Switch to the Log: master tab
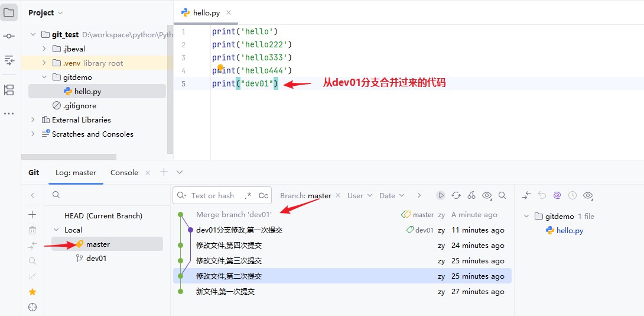Image resolution: width=644 pixels, height=316 pixels. [x=76, y=172]
